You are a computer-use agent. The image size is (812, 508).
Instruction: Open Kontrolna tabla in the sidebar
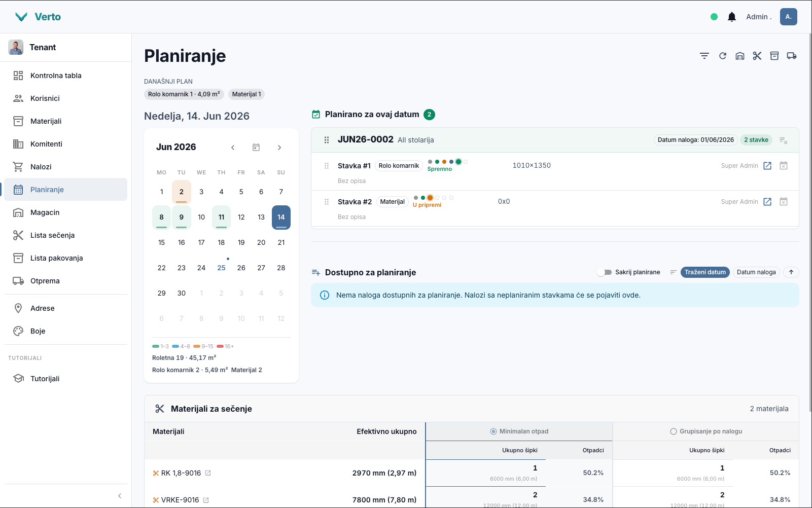[65, 76]
